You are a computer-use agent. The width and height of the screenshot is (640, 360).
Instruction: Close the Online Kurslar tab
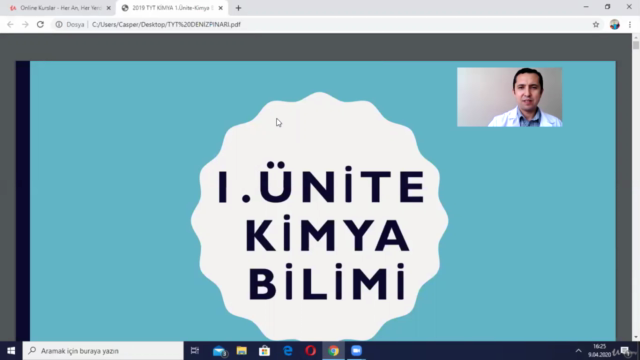(109, 8)
